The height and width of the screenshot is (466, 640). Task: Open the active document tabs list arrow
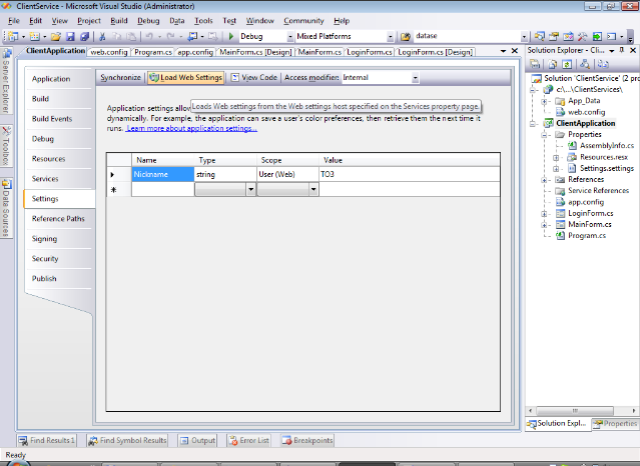coord(503,51)
